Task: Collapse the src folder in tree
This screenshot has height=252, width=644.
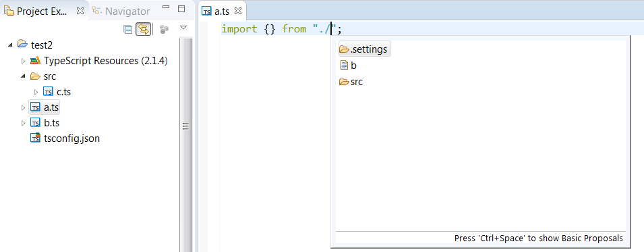Action: click(24, 76)
